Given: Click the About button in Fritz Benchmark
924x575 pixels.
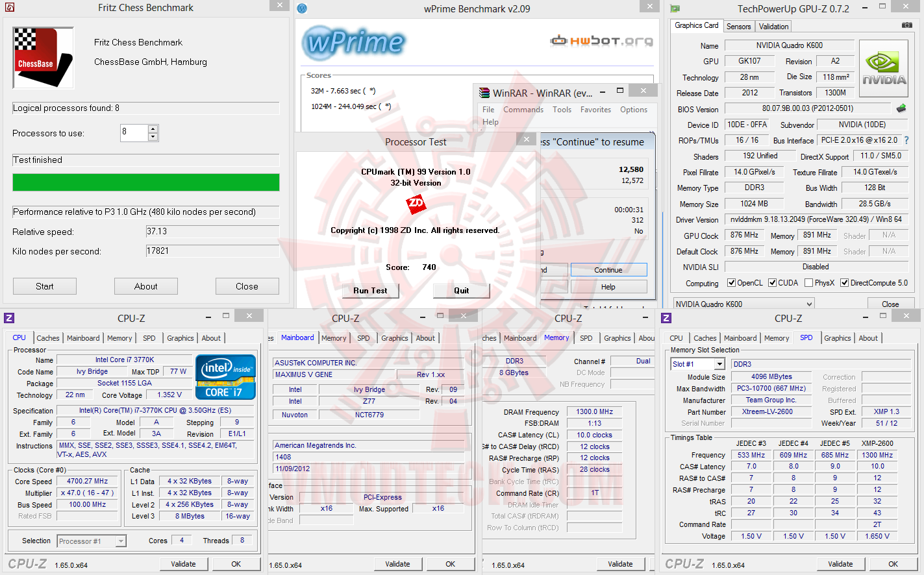Looking at the screenshot, I should pyautogui.click(x=146, y=286).
